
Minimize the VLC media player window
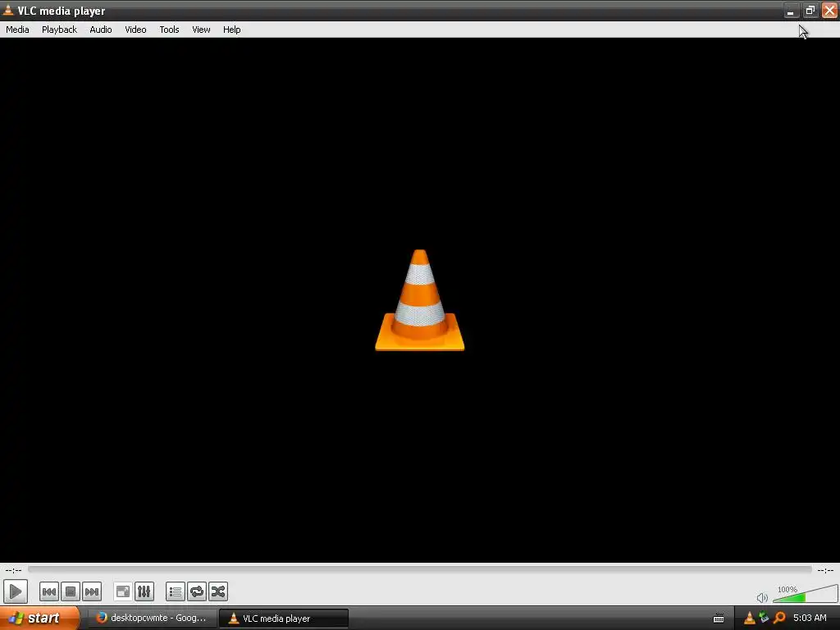point(791,11)
